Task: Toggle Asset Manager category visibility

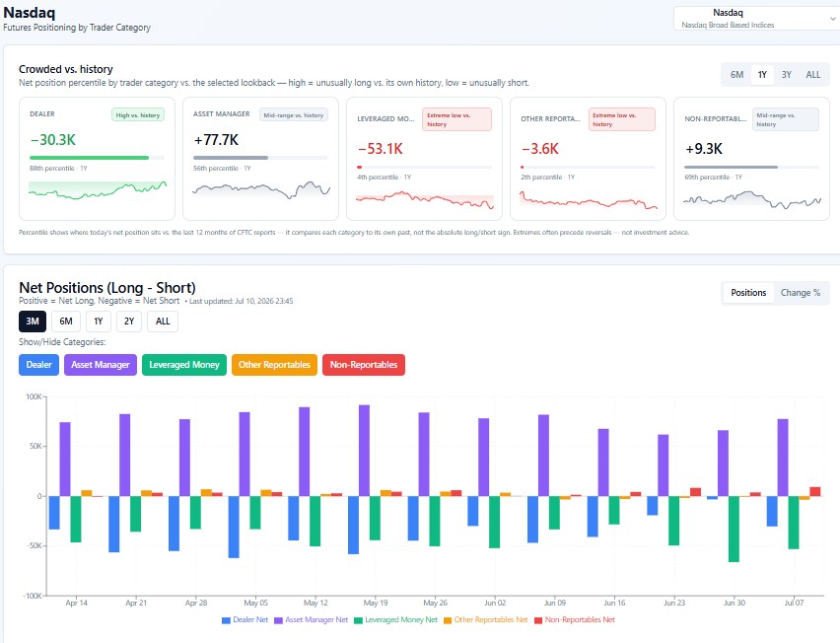Action: click(x=101, y=365)
